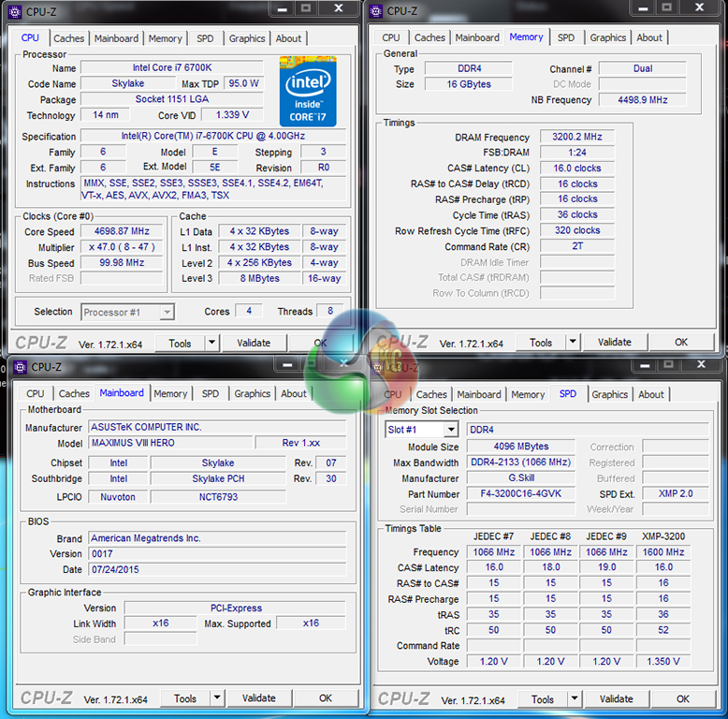Switch to Caches tab in the CPU window
The width and height of the screenshot is (728, 719).
coord(68,38)
